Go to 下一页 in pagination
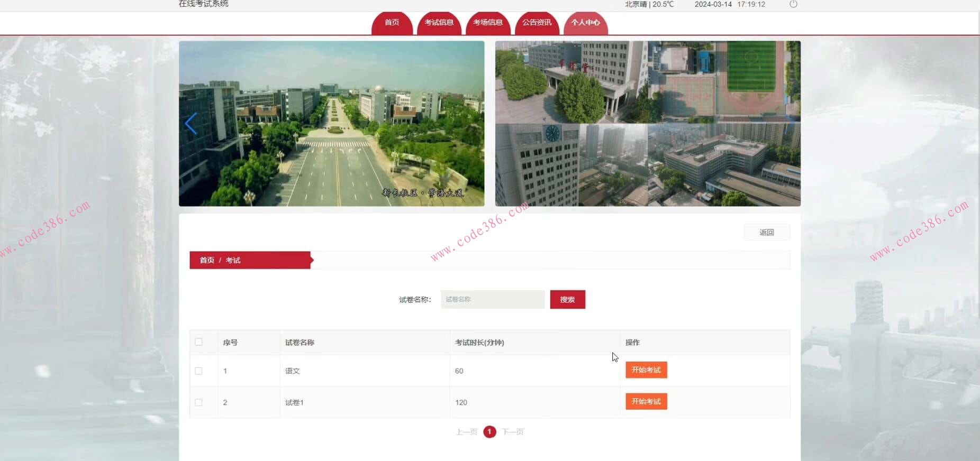 pyautogui.click(x=513, y=432)
